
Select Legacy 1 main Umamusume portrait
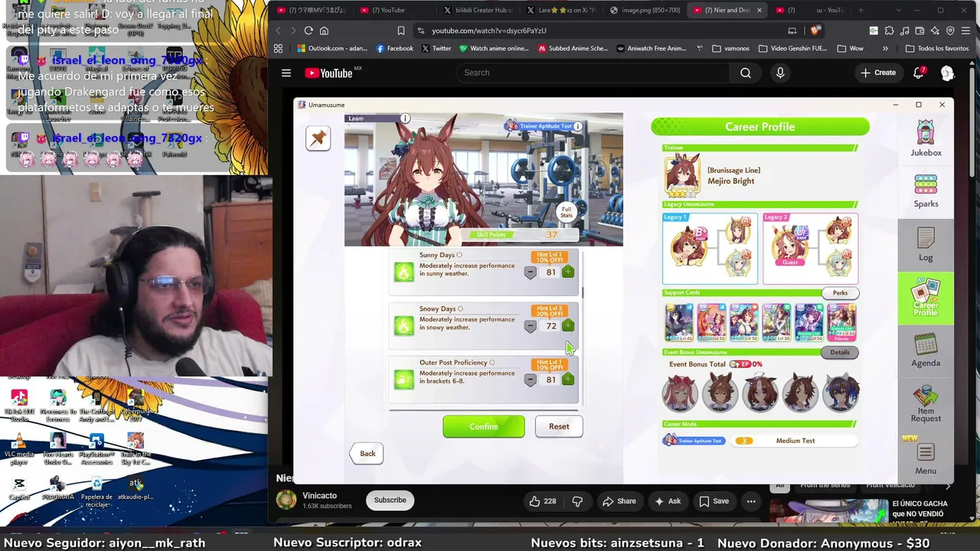688,246
